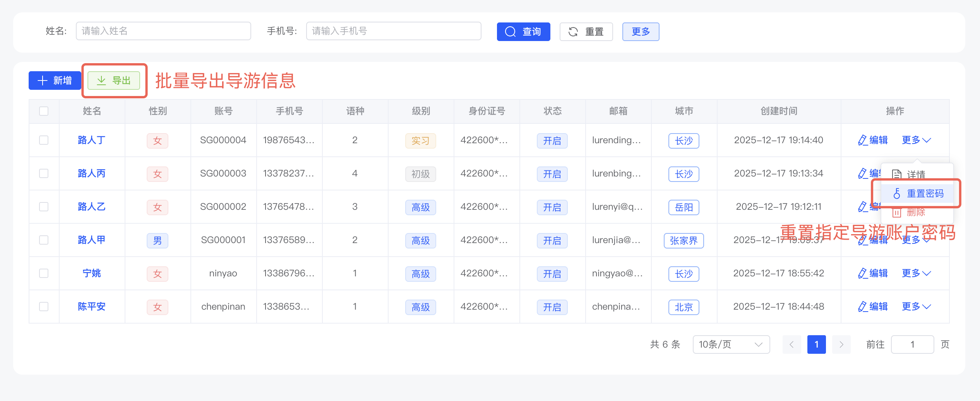Image resolution: width=980 pixels, height=401 pixels.
Task: Click 编辑 pencil for 宁姚 row
Action: pos(872,273)
